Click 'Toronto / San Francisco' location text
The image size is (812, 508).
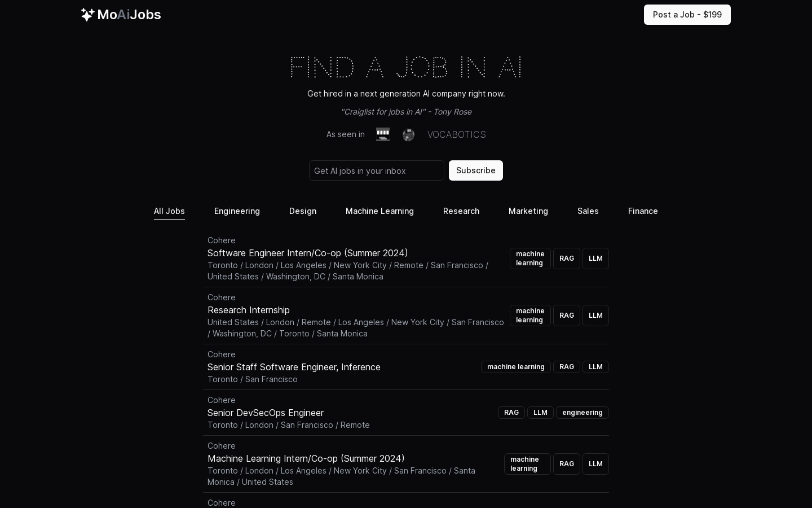[x=253, y=379]
